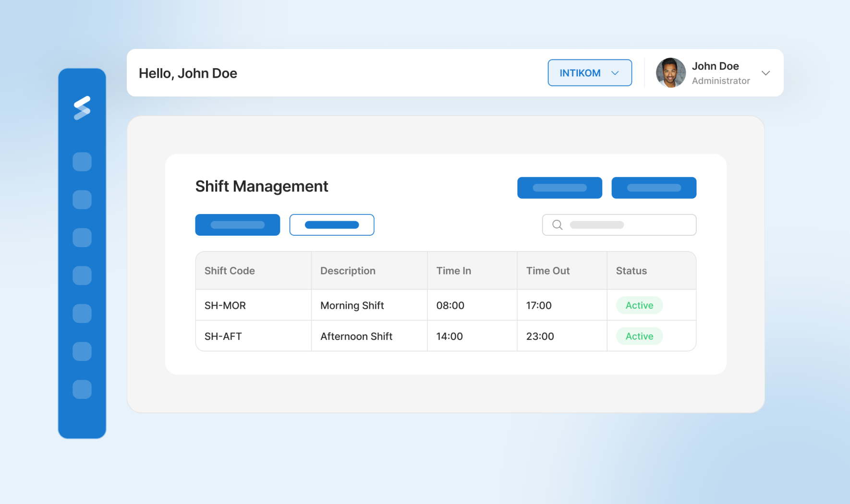
Task: Toggle the Active status on Morning Shift
Action: click(639, 305)
